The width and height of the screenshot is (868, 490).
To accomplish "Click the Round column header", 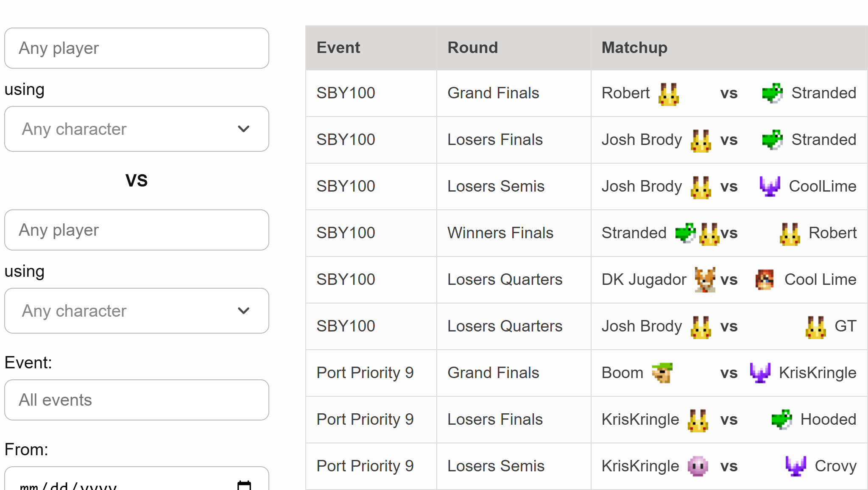I will 473,48.
